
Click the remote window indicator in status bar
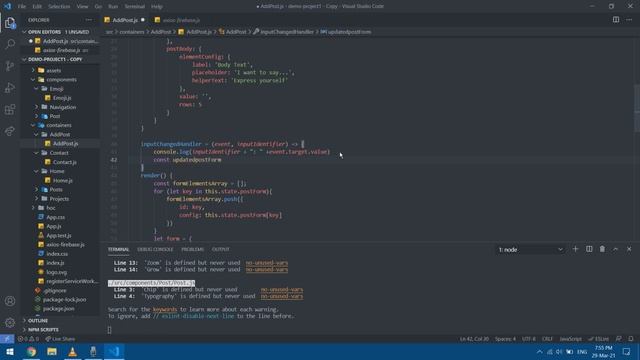[7, 339]
